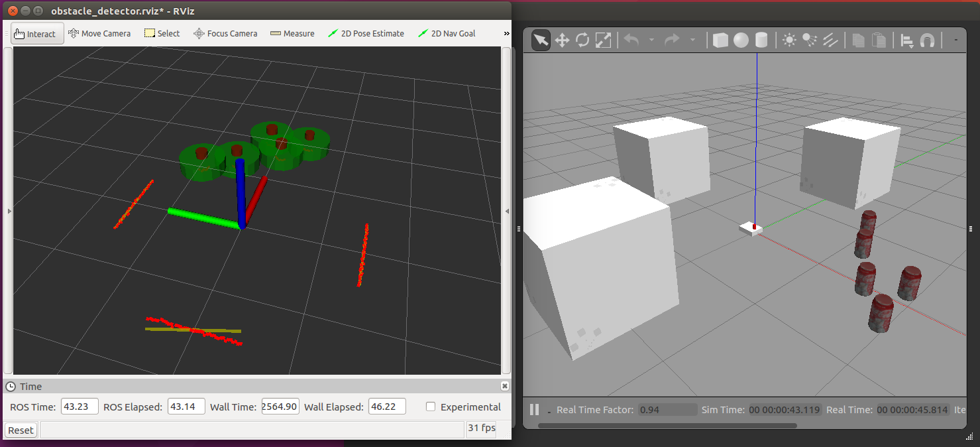Image resolution: width=980 pixels, height=447 pixels.
Task: Open the redo history dropdown arrow
Action: click(692, 40)
